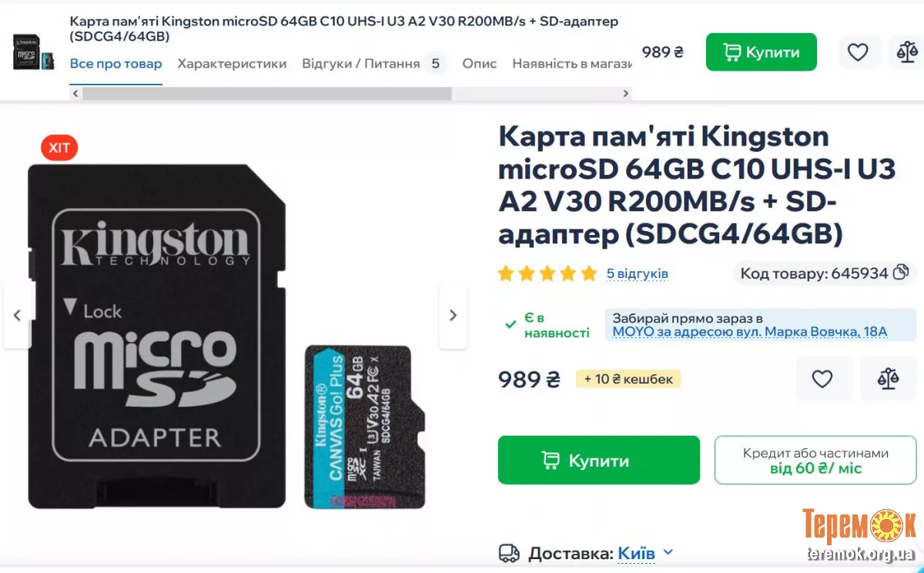This screenshot has height=573, width=924.
Task: Copy product code 645934 with copy icon
Action: [901, 273]
